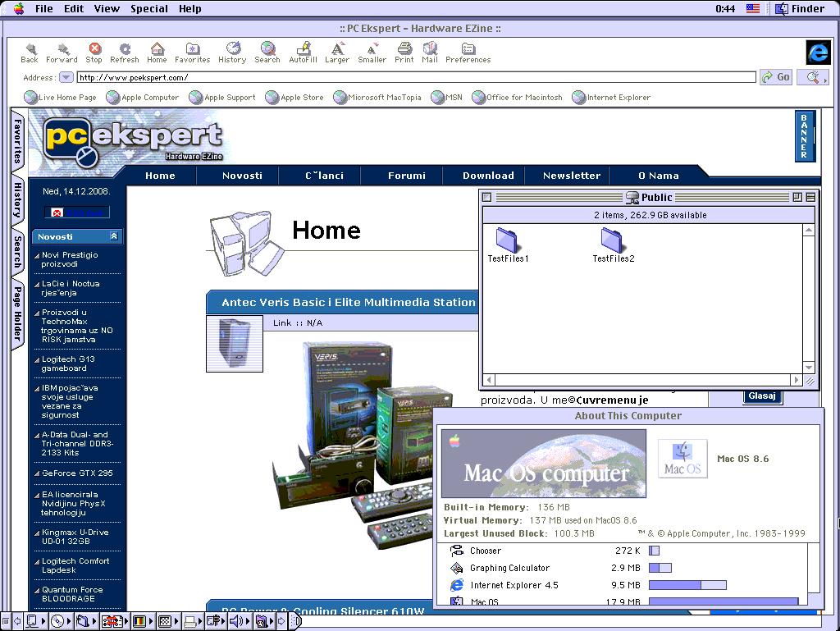
Task: Open the Help menu
Action: pos(190,8)
